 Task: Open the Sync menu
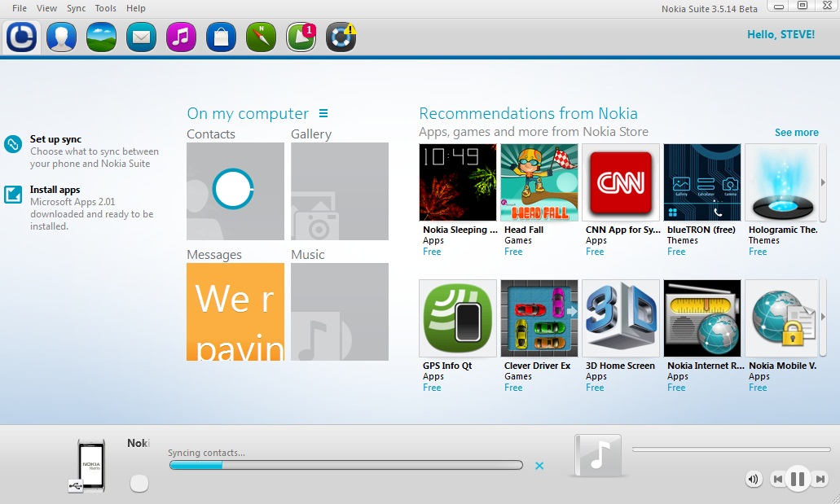coord(76,8)
